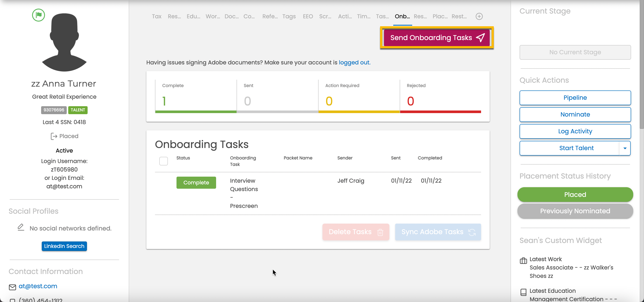
Task: Click the Action Required count card
Action: 359,96
